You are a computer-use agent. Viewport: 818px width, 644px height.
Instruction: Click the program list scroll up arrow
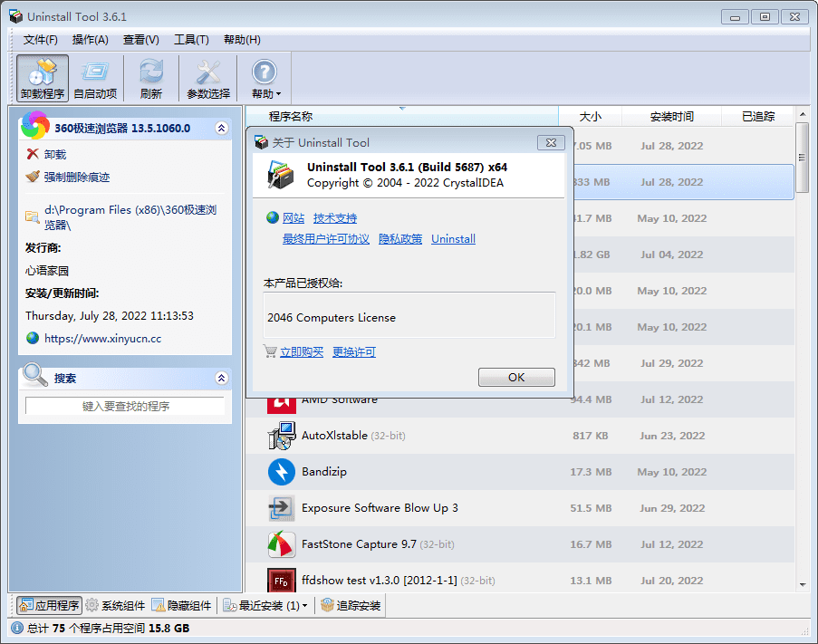click(803, 114)
